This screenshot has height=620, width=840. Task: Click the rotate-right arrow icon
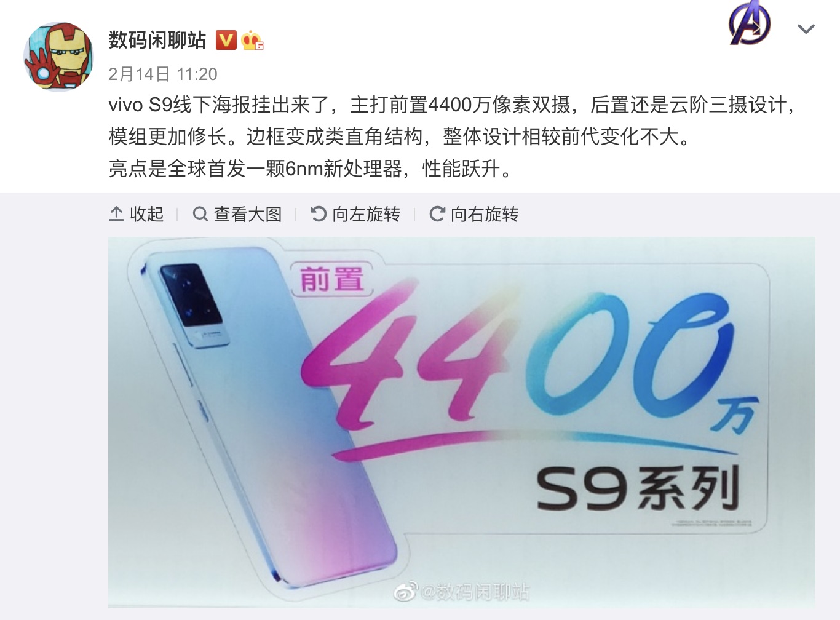coord(437,214)
